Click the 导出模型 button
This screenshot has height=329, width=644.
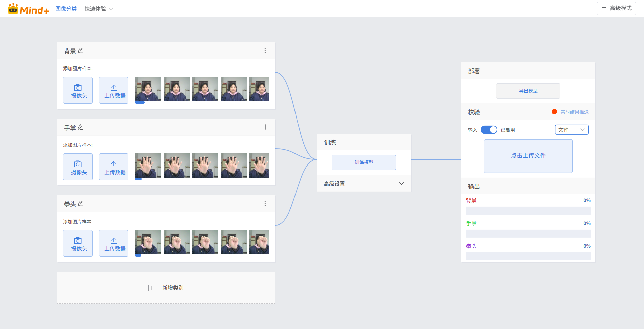coord(528,91)
